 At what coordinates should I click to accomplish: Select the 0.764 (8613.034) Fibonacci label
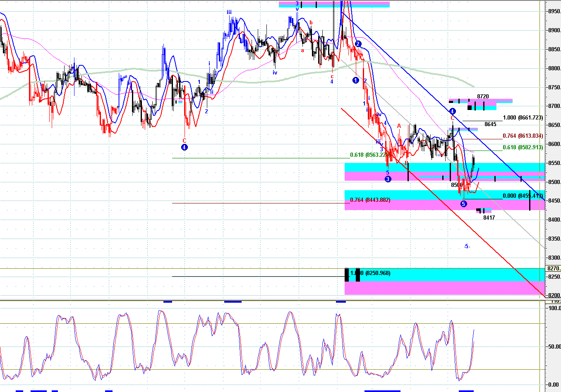523,136
